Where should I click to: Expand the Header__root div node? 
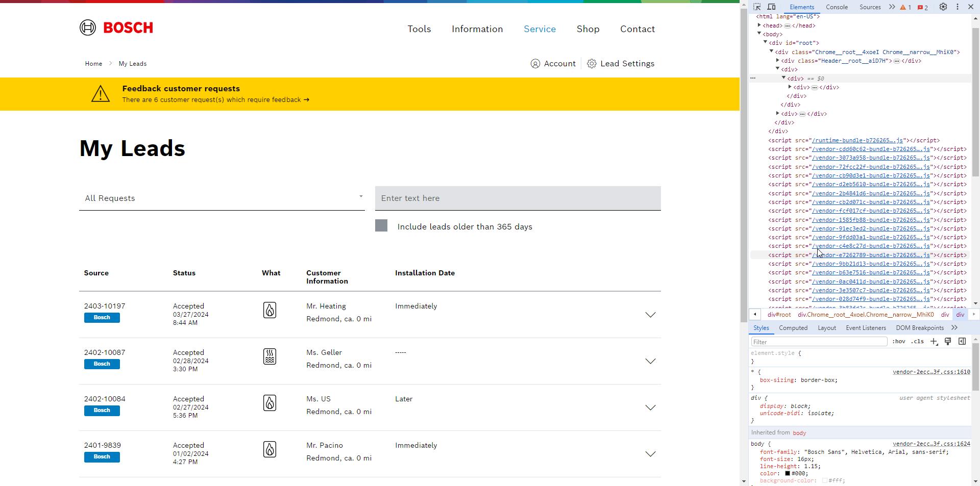coord(778,61)
